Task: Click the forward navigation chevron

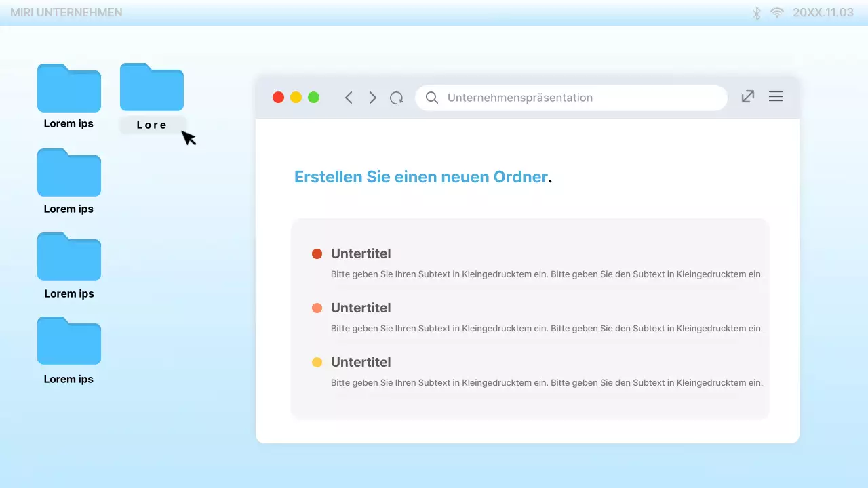Action: pos(372,97)
